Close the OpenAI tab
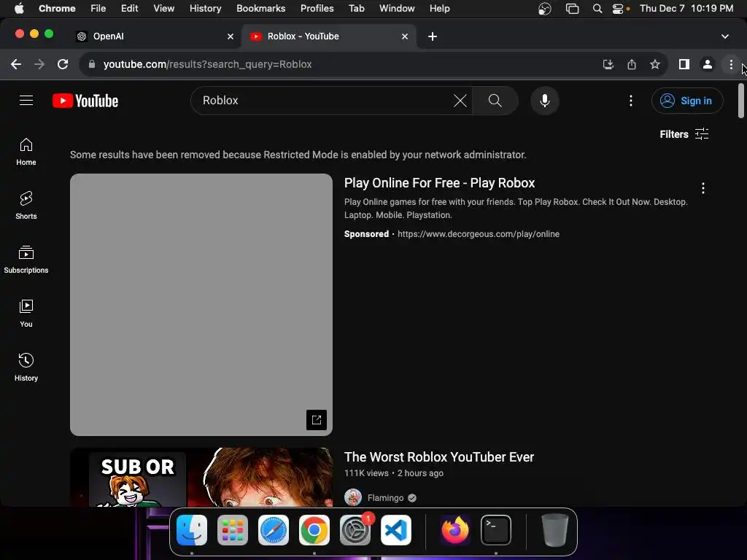The height and width of the screenshot is (560, 747). click(x=230, y=36)
